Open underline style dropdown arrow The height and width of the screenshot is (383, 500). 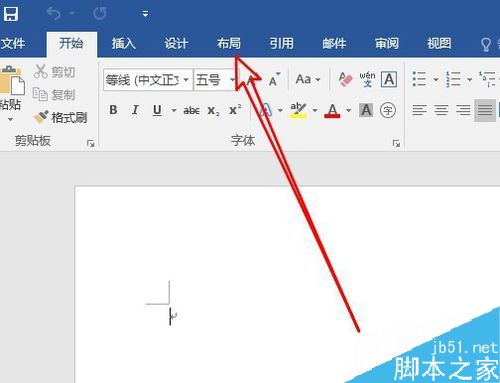point(174,110)
